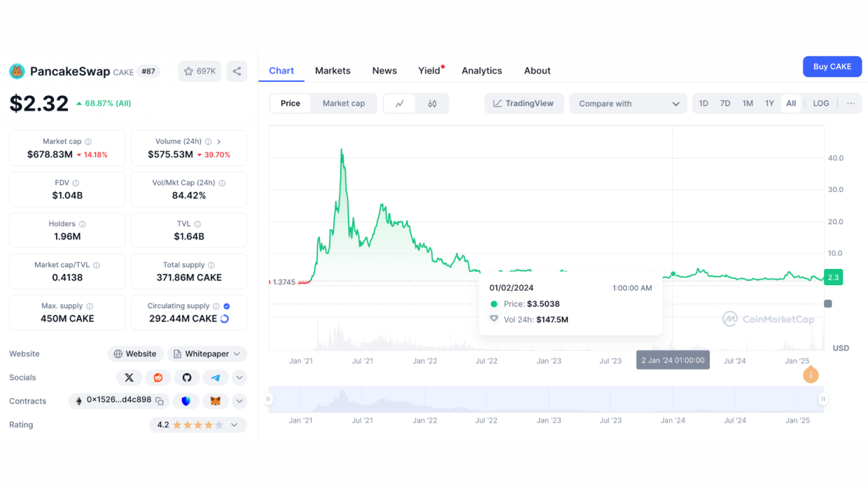Click the 2 Jan '24 01:00:00 marker

click(673, 361)
